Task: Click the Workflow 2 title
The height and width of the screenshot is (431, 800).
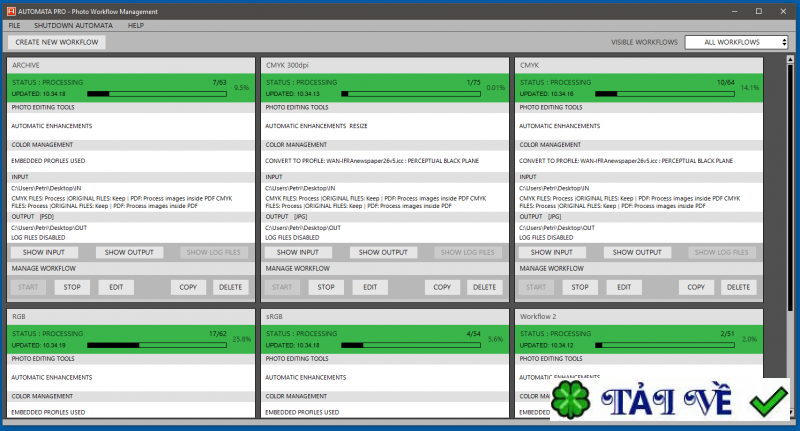Action: [538, 317]
